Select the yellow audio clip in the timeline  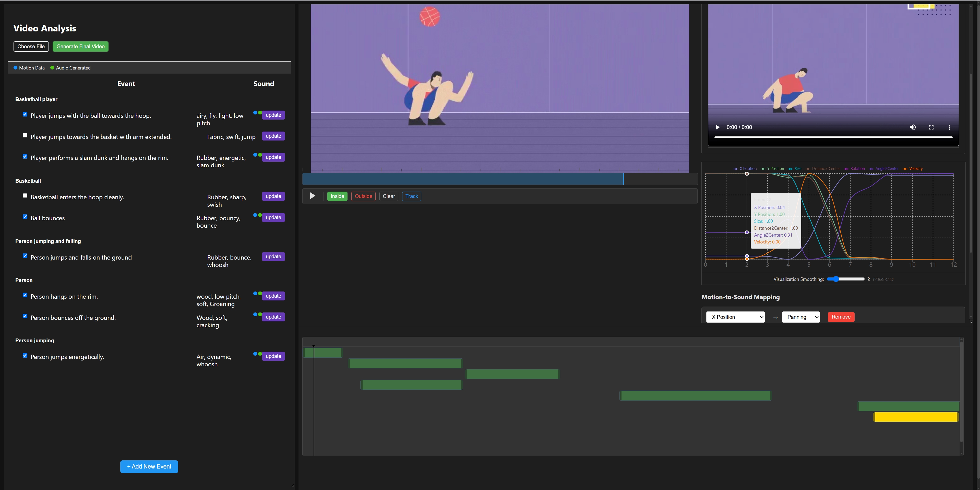point(916,417)
